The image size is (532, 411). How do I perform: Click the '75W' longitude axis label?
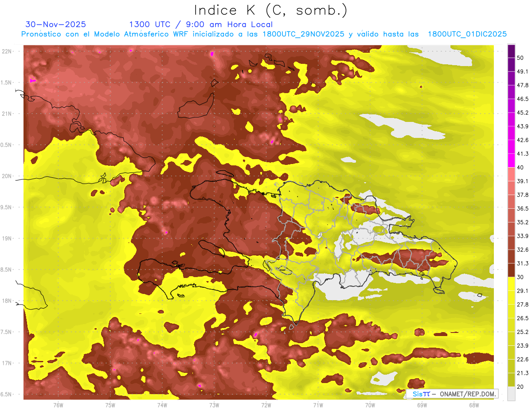(110, 405)
